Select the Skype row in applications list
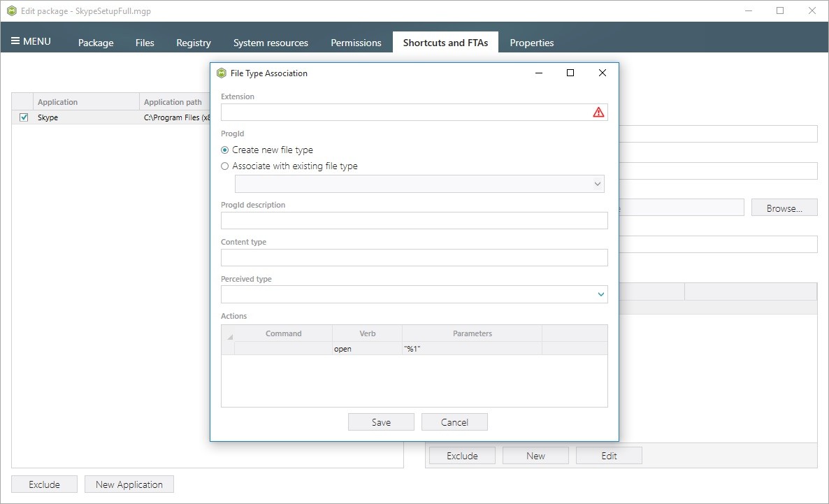 [x=111, y=117]
